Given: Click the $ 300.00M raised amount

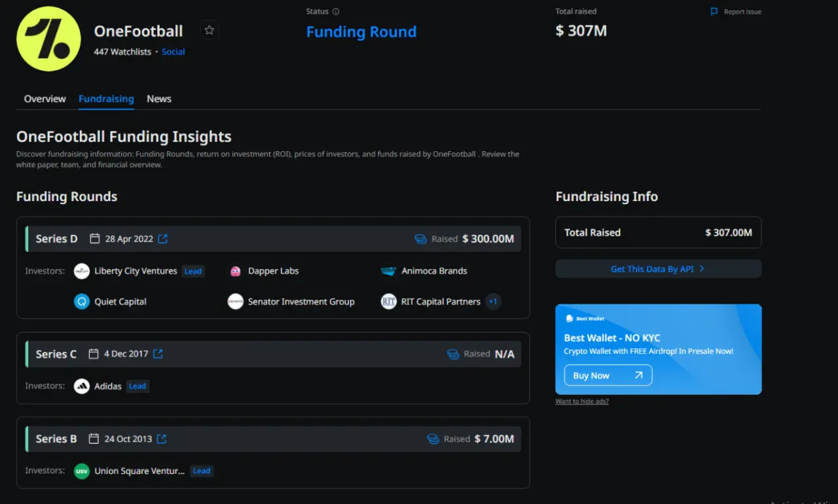Looking at the screenshot, I should [x=488, y=239].
